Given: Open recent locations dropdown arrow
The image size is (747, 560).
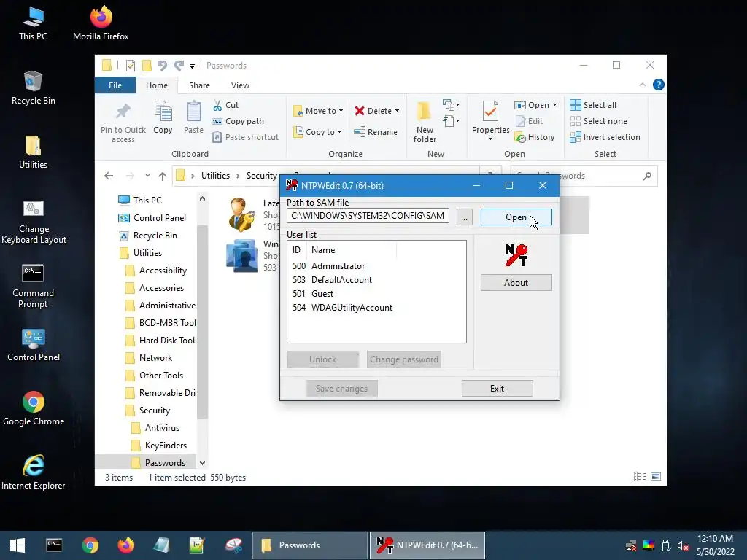Looking at the screenshot, I should (147, 176).
